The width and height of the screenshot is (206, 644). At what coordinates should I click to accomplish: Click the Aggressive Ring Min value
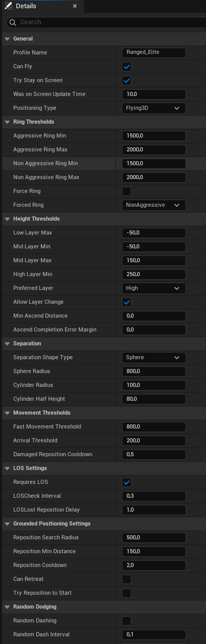[154, 136]
